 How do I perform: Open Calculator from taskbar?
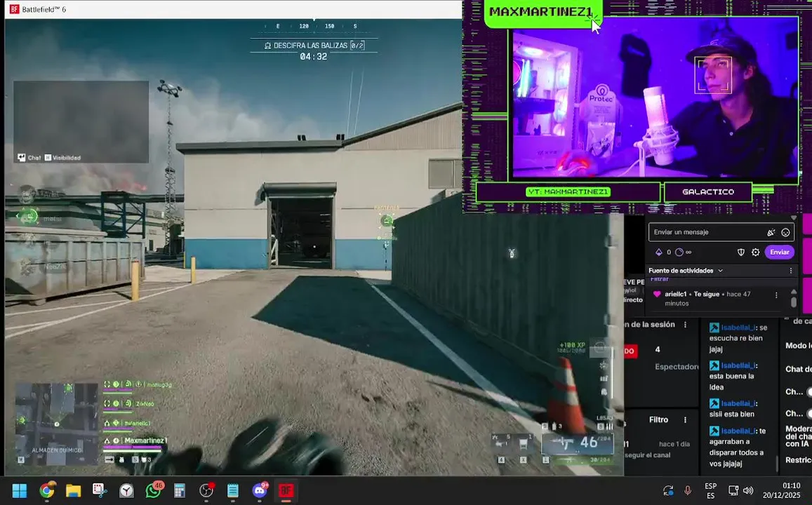click(180, 490)
